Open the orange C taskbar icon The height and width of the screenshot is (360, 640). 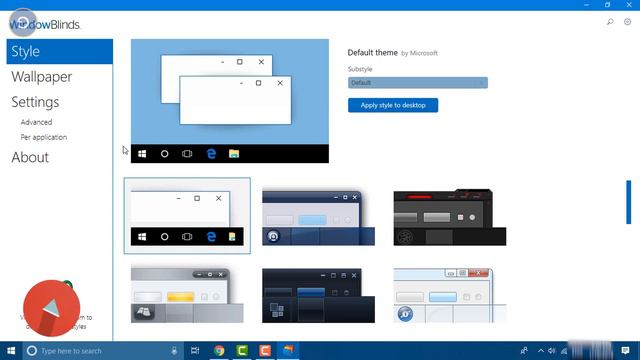tap(265, 351)
